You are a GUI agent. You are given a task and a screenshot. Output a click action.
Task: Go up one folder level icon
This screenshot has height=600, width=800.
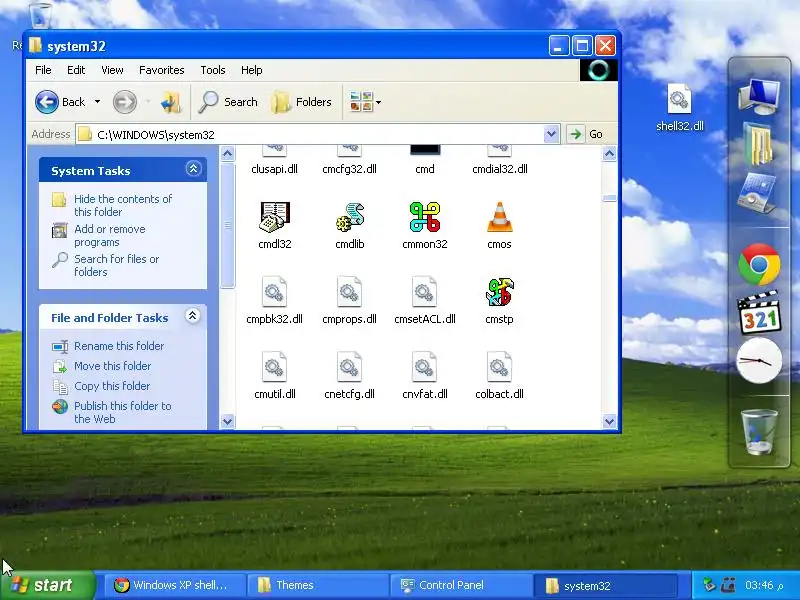point(170,102)
